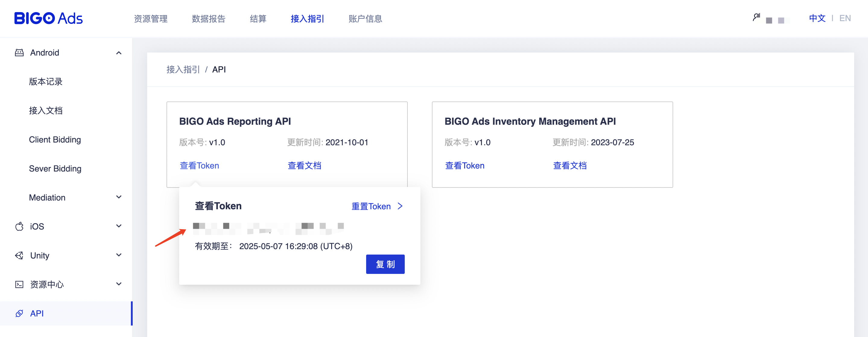Select the API link icon in sidebar
This screenshot has height=337, width=868.
[x=20, y=313]
